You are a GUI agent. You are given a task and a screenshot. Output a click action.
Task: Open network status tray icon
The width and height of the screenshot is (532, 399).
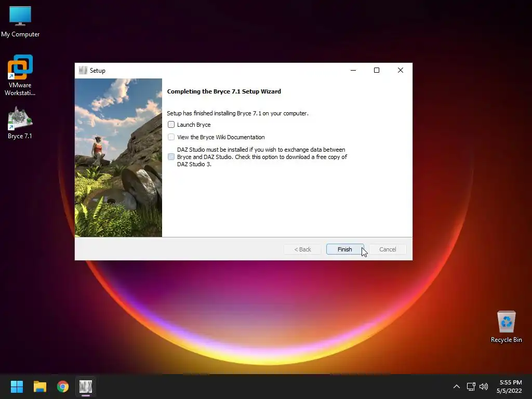[x=471, y=387]
